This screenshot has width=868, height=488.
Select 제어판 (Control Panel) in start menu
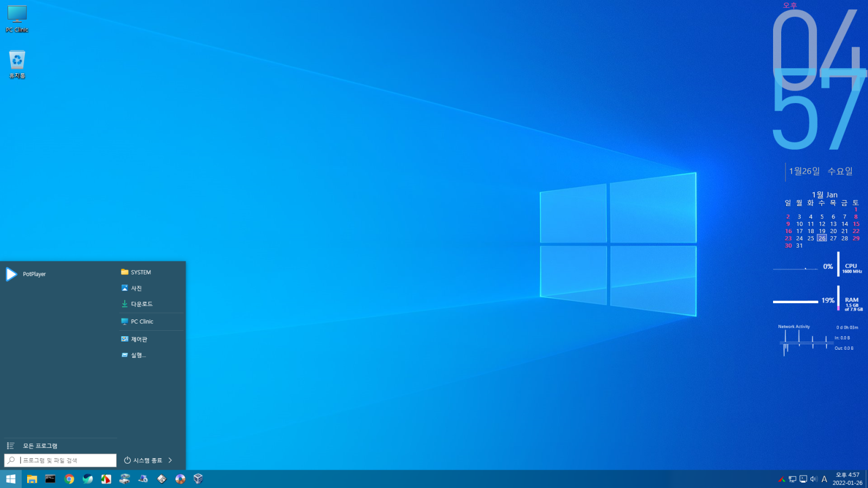pyautogui.click(x=139, y=339)
